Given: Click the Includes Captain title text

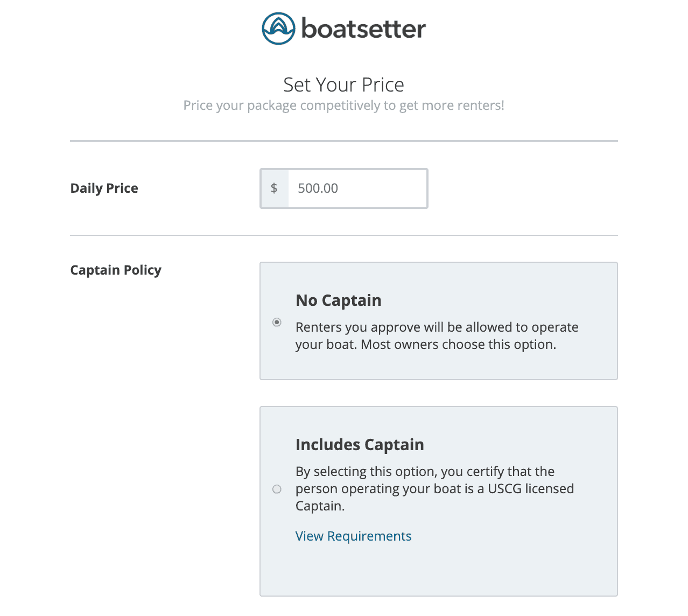Looking at the screenshot, I should pos(359,444).
